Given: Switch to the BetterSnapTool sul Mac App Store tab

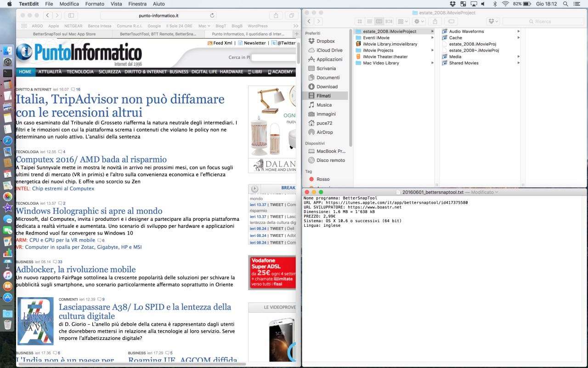Looking at the screenshot, I should click(x=64, y=34).
